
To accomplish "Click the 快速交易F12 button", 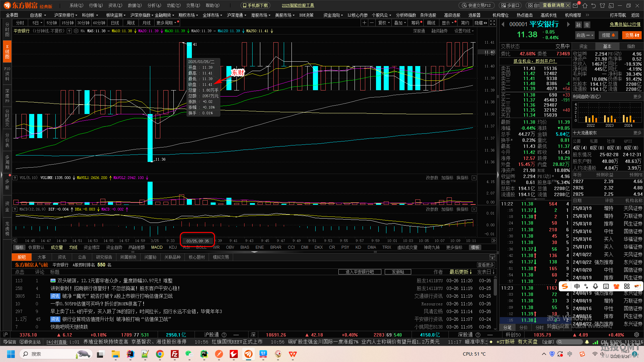I will pos(476,5).
